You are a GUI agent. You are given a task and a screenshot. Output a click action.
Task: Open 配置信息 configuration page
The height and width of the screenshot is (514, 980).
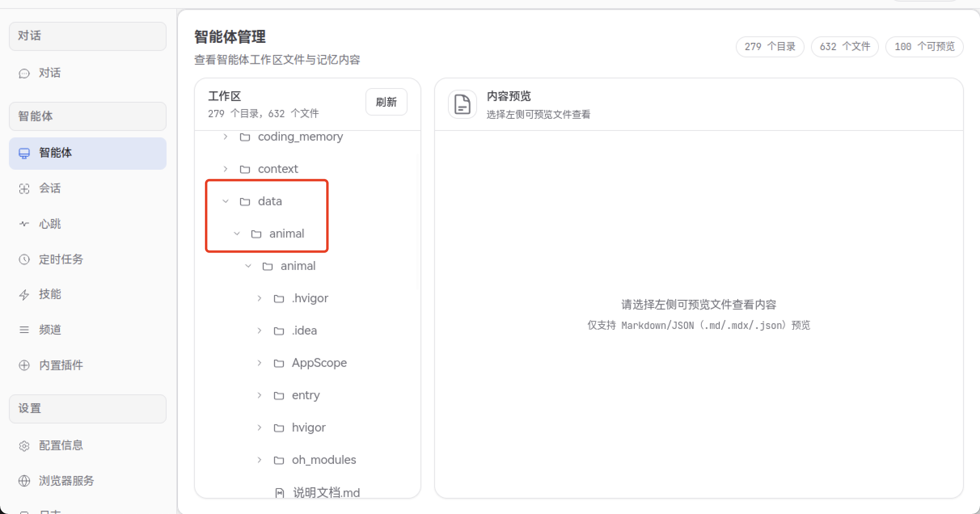tap(88, 446)
